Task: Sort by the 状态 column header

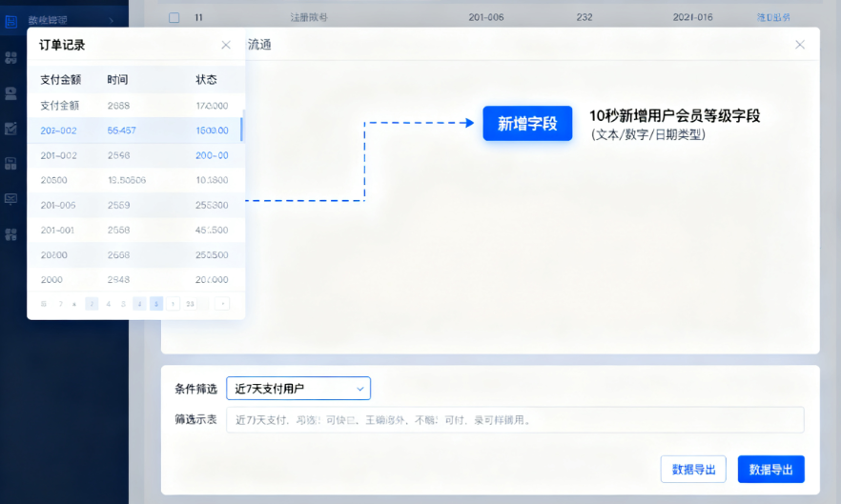Action: click(206, 80)
